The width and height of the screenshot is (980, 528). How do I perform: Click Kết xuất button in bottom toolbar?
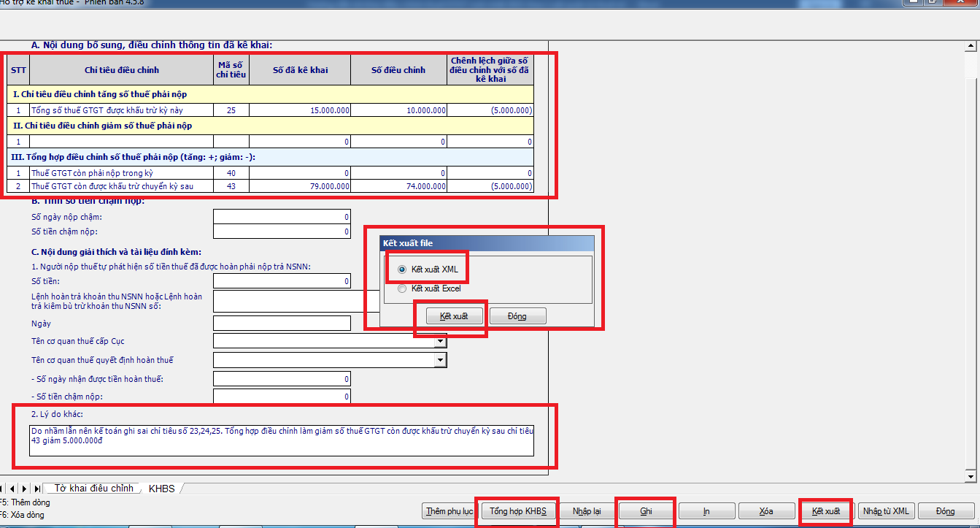826,511
